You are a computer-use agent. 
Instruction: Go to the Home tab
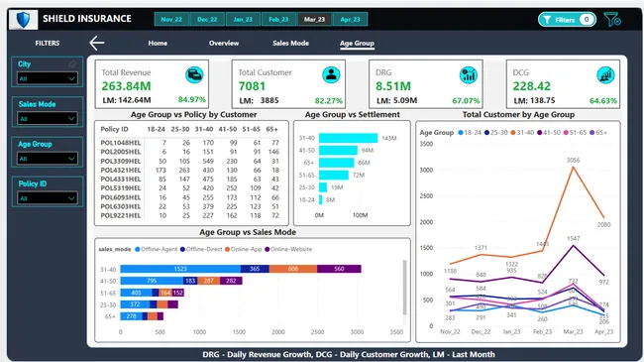[x=158, y=44]
